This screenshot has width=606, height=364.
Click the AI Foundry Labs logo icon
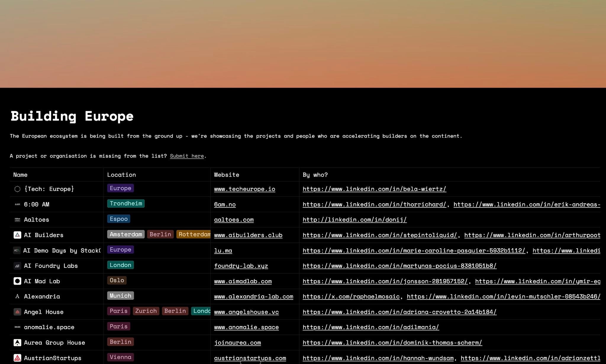pos(17,266)
